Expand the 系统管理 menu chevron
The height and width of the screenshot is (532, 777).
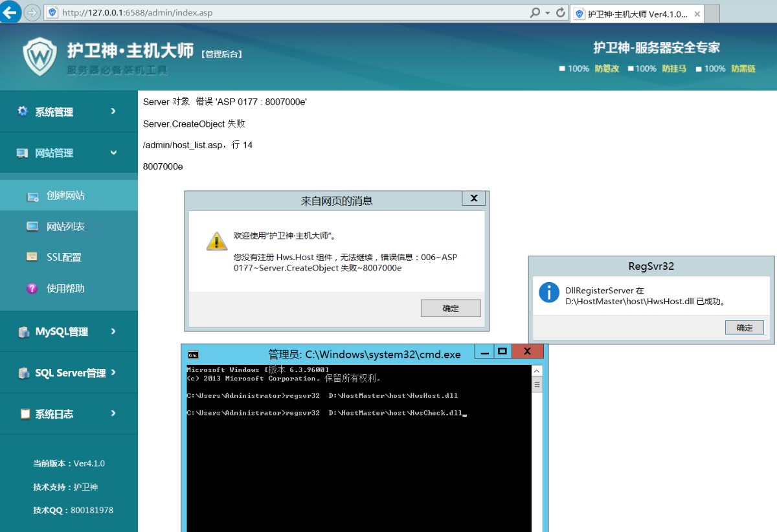coord(113,111)
